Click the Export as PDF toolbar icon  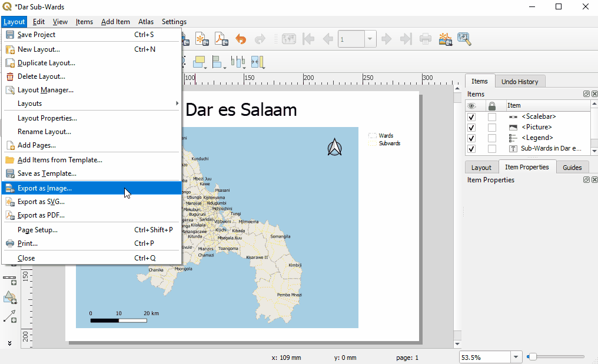coord(221,39)
